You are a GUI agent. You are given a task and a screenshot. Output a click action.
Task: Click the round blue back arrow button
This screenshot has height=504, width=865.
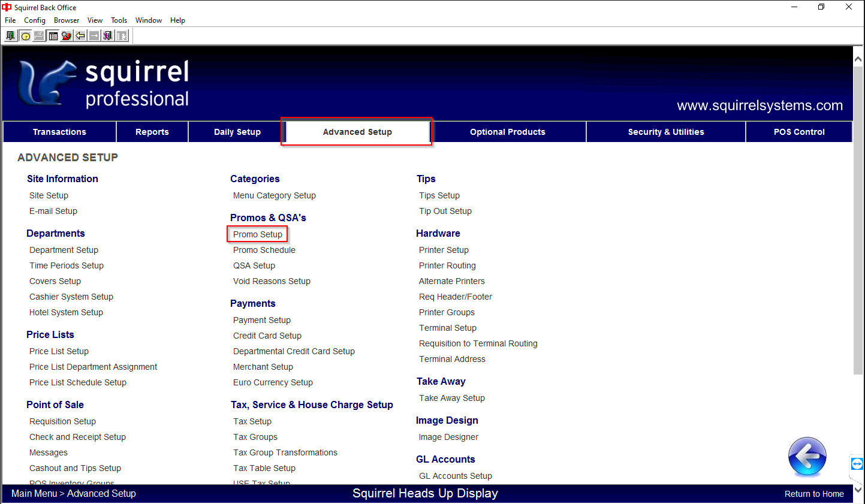807,456
